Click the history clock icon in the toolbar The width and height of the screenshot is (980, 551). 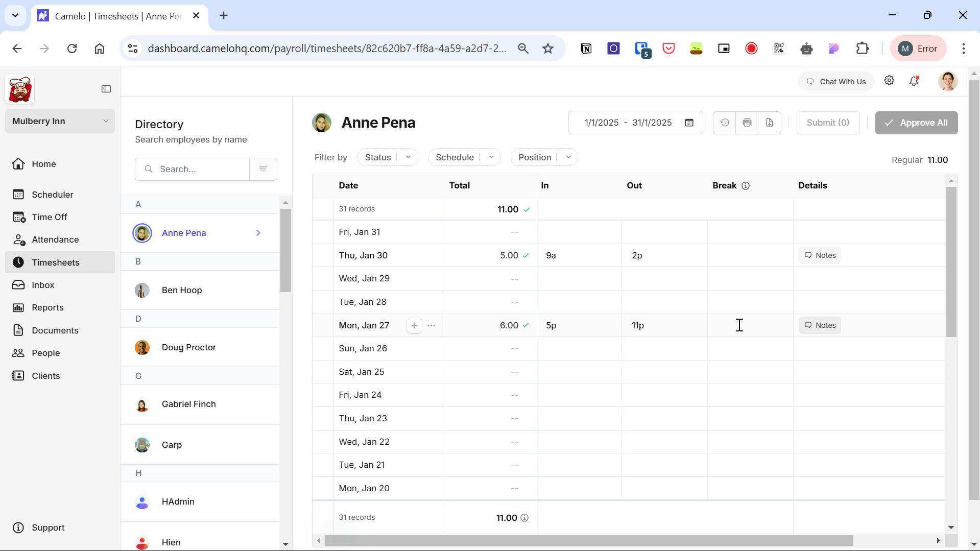[724, 123]
